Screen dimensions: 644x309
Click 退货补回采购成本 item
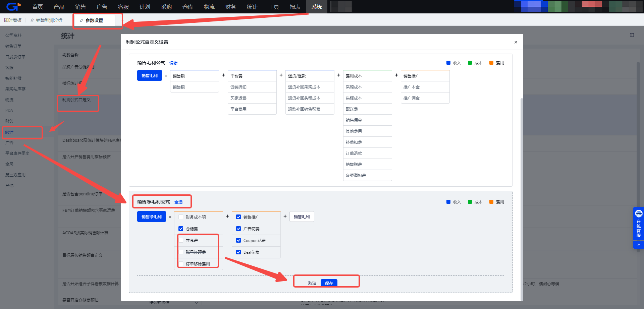310,87
